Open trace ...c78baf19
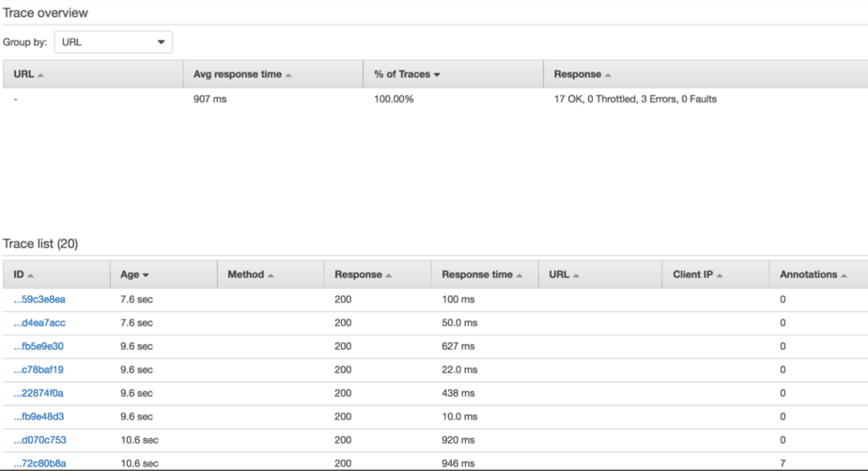The image size is (868, 471). (x=39, y=370)
